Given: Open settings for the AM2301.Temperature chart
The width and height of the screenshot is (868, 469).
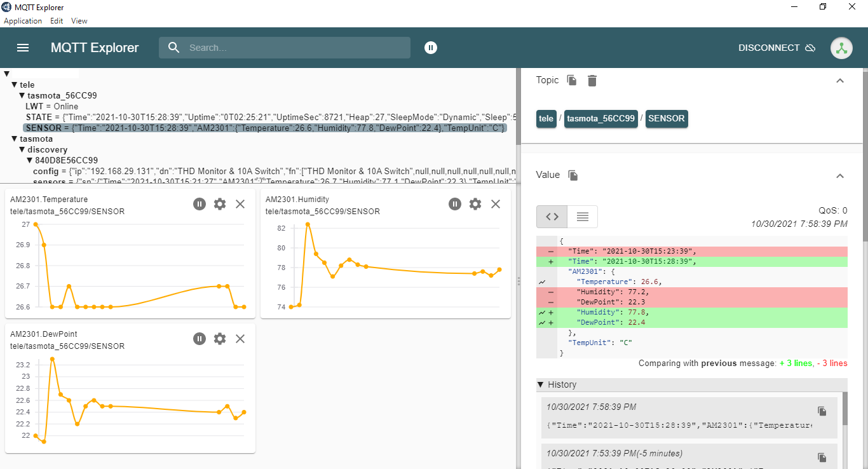Looking at the screenshot, I should [x=220, y=204].
